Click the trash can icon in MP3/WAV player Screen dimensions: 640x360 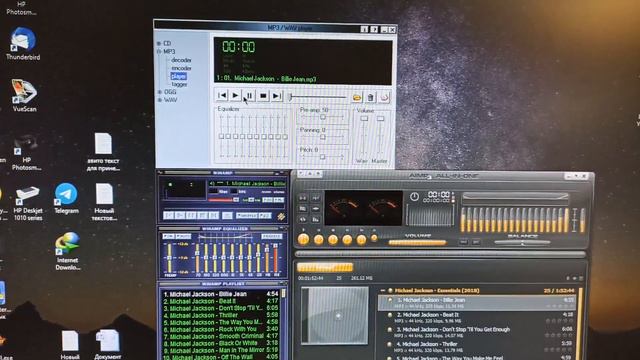coord(370,97)
